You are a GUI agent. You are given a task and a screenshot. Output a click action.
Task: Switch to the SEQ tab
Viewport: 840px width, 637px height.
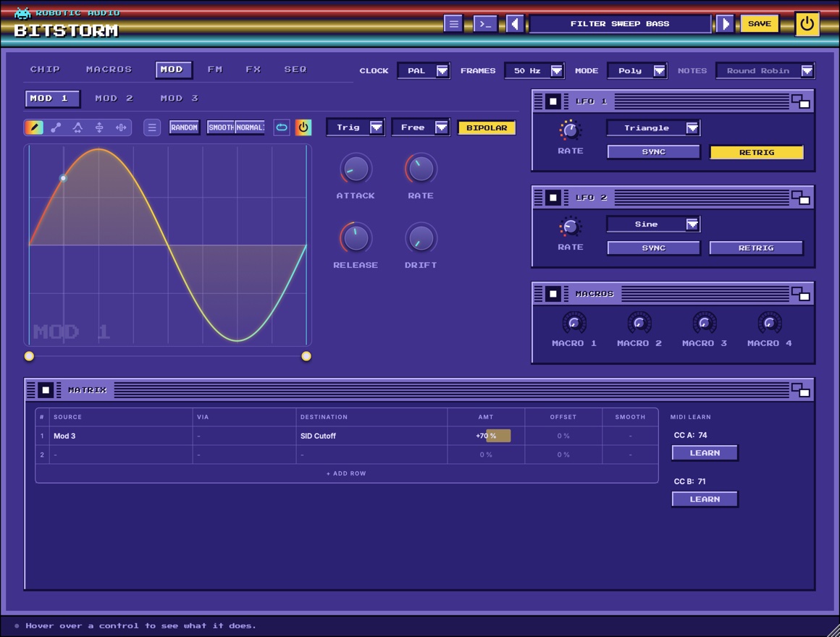[295, 69]
